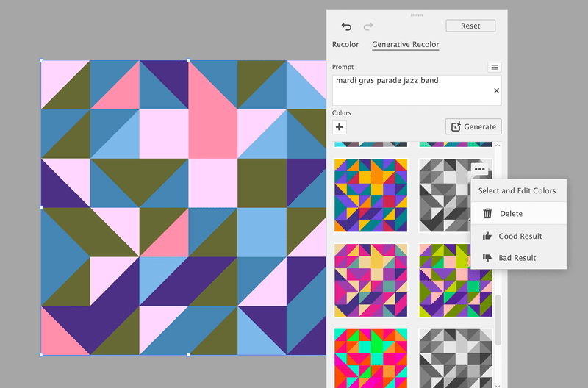The image size is (588, 388).
Task: Click the variations scrollbar up arrow
Action: [x=498, y=145]
